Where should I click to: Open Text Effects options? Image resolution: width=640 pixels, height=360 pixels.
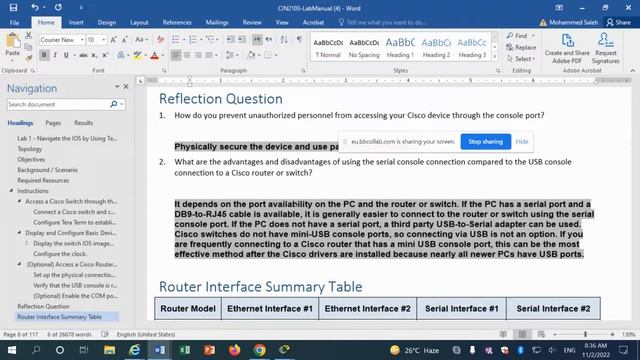(x=120, y=55)
